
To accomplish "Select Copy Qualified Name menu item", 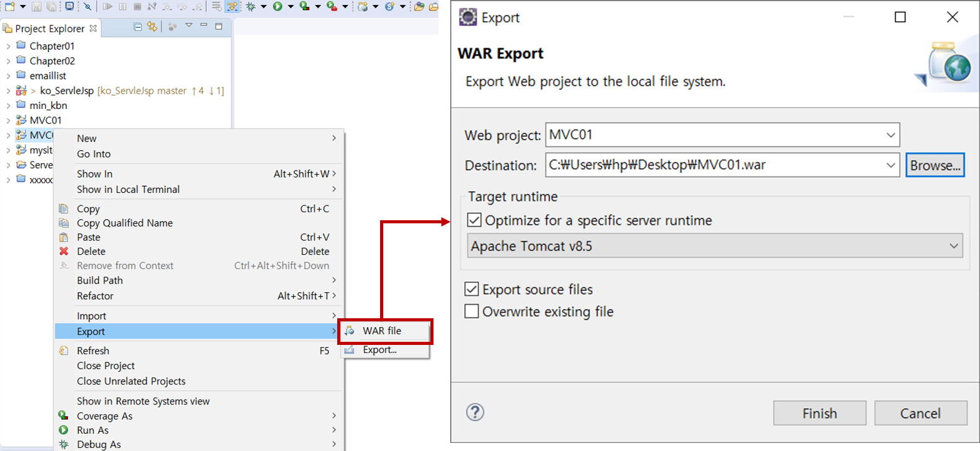I will click(x=199, y=223).
